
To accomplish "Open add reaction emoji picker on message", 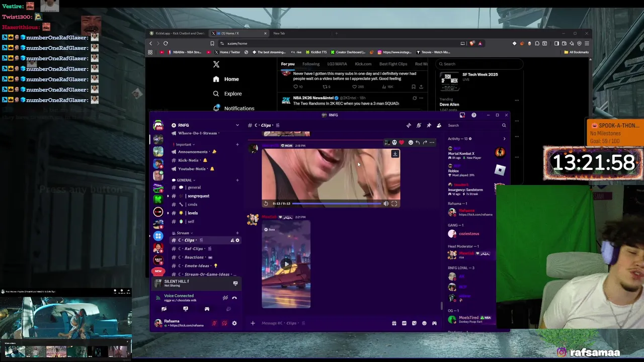I will tap(411, 142).
